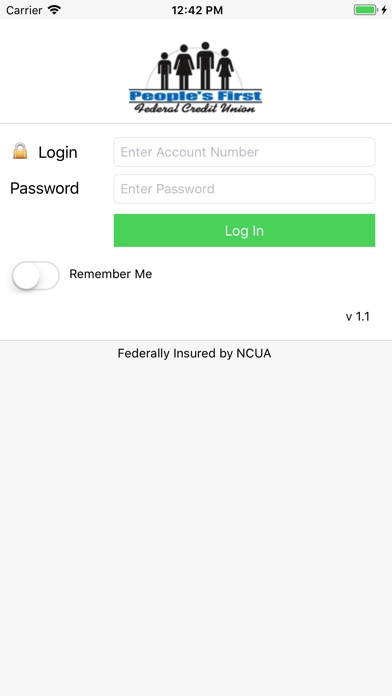Click the family silhouette figures in logo
Screen dimensions: 392x696
click(x=195, y=66)
